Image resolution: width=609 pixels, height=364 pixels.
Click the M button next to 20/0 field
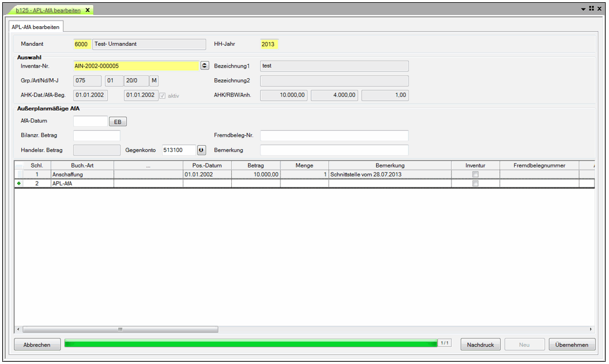(x=154, y=80)
